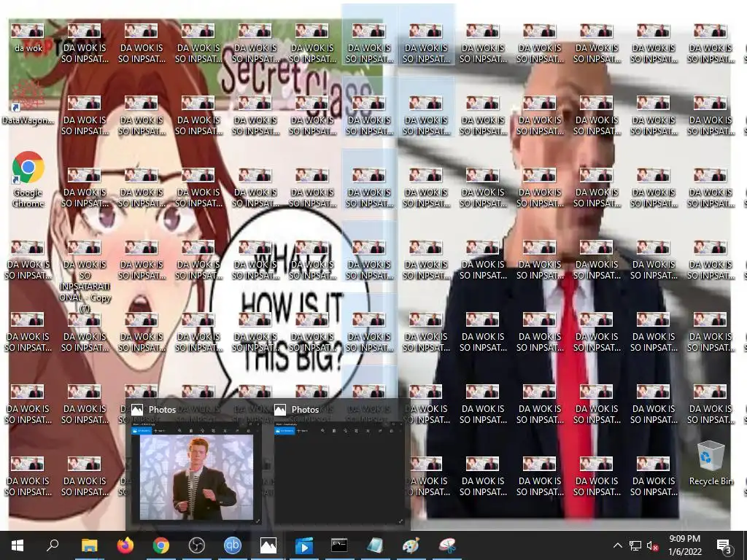Open the blue notebook app on taskbar
Screen dimensions: 747x560
375,545
